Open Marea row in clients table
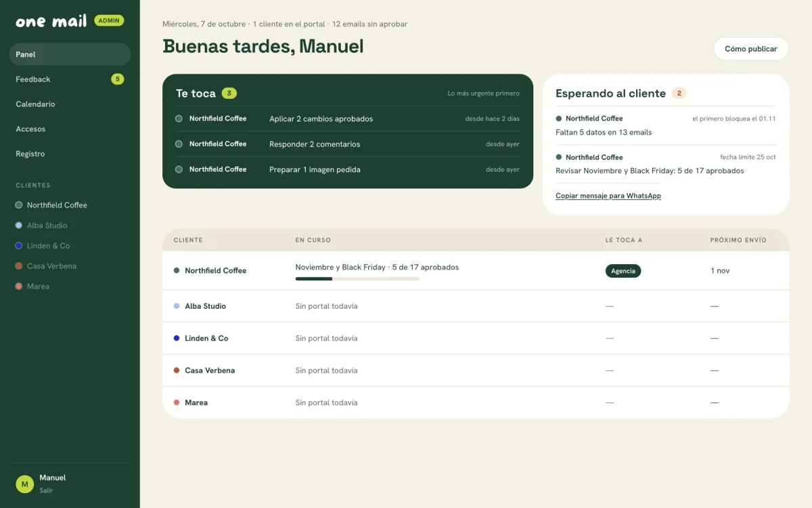Image resolution: width=812 pixels, height=508 pixels. [476, 402]
